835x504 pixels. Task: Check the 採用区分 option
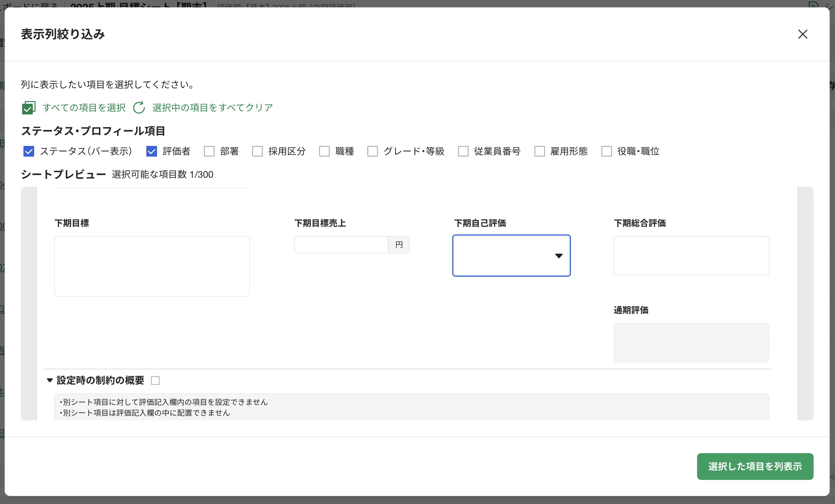[257, 151]
